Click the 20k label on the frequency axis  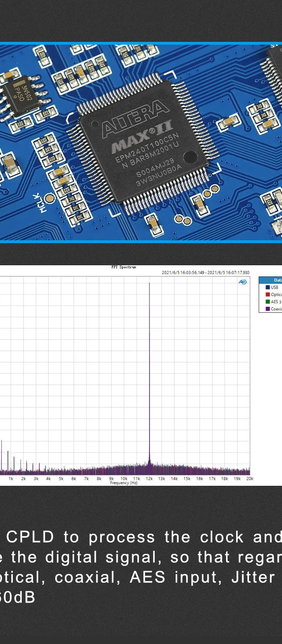[250, 479]
